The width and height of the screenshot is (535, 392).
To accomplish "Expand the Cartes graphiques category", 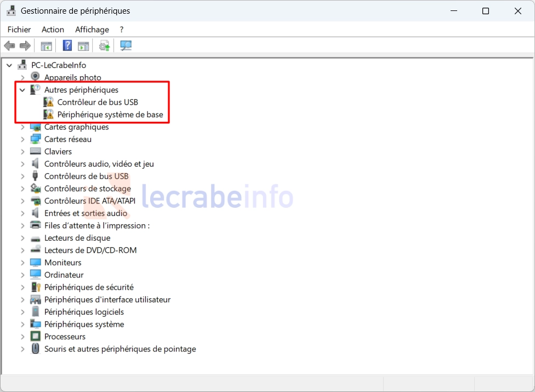I will [x=22, y=127].
